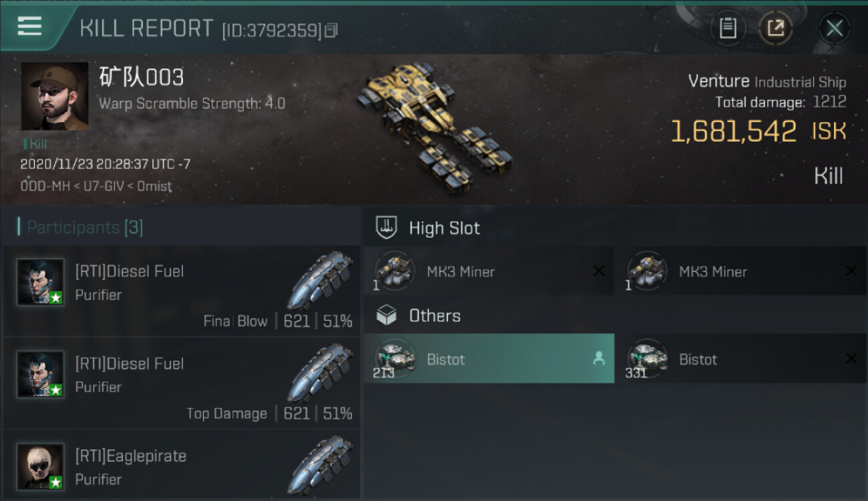Open the clipboard report icon
Image resolution: width=868 pixels, height=501 pixels.
click(x=728, y=28)
